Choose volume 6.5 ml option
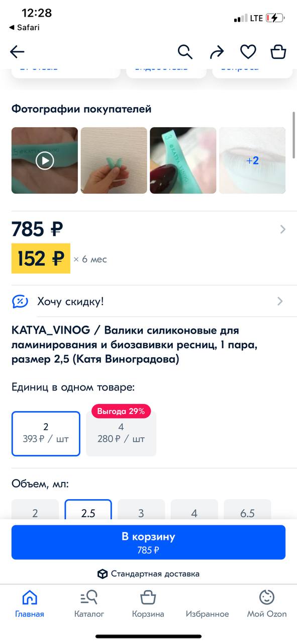Screen dimensions: 297x644 (x=248, y=512)
